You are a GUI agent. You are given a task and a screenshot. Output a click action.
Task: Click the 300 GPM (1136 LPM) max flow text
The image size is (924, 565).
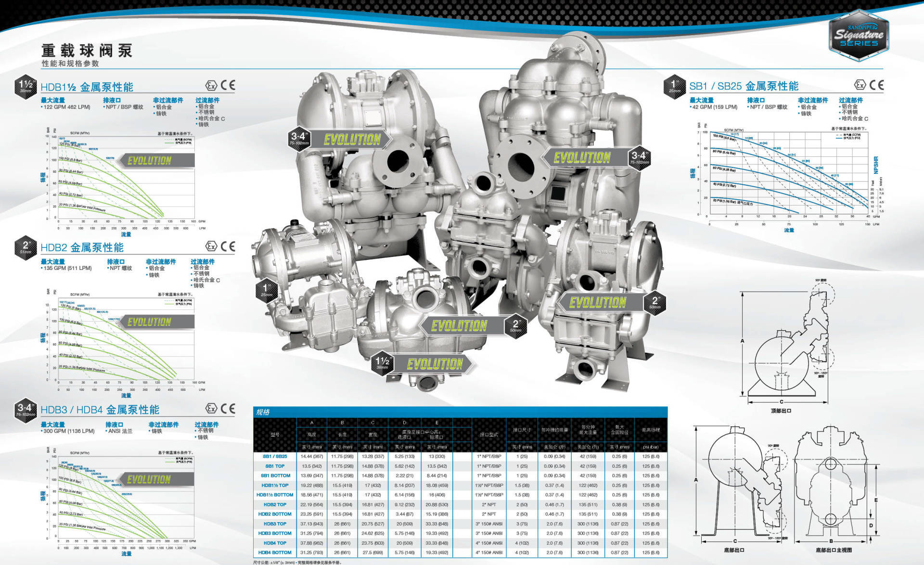point(68,431)
